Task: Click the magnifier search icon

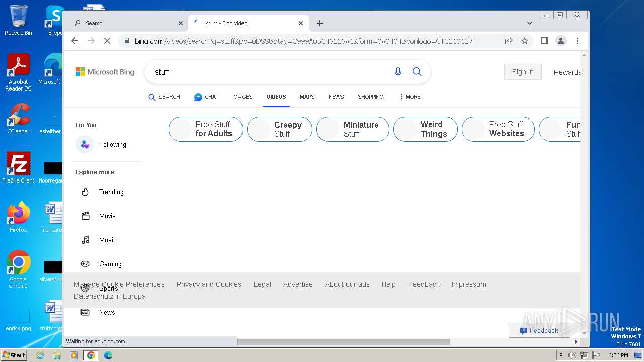Action: point(417,72)
